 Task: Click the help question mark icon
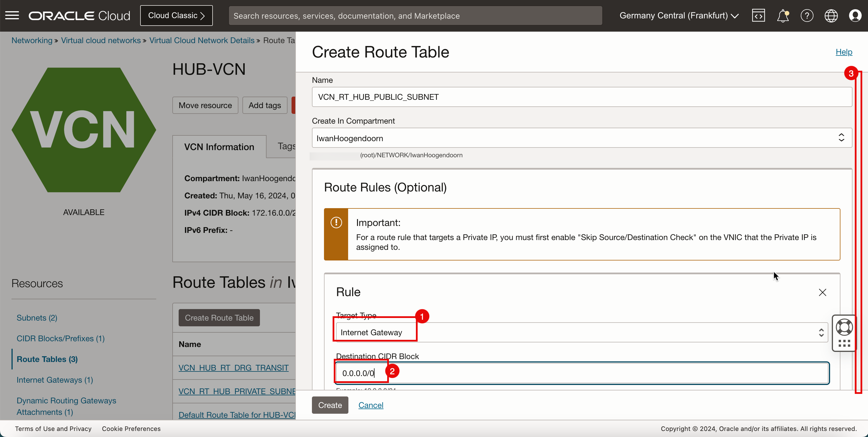point(807,16)
